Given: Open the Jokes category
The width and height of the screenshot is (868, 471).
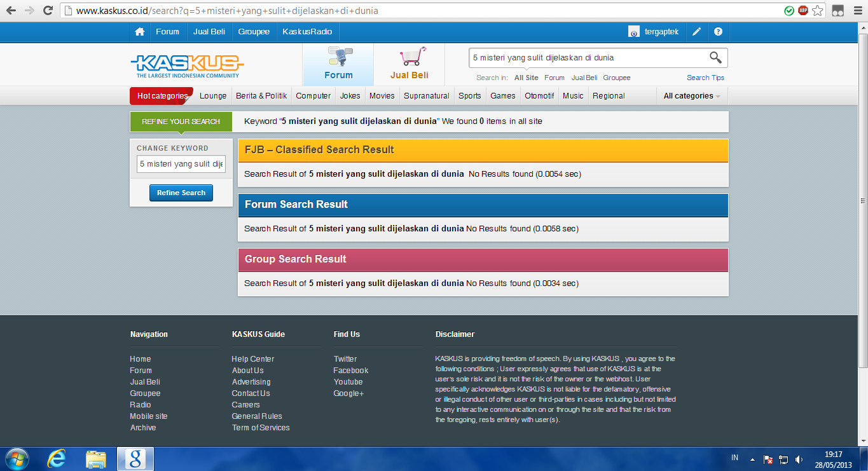Looking at the screenshot, I should tap(350, 96).
